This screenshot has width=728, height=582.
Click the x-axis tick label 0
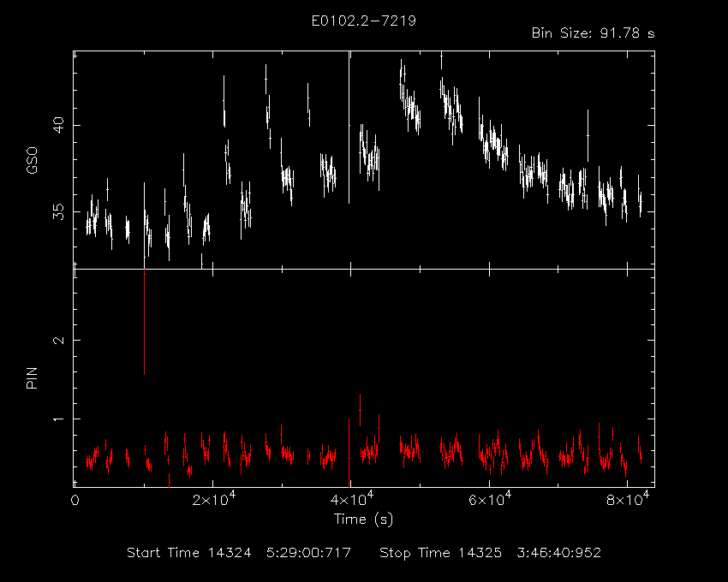click(x=75, y=501)
